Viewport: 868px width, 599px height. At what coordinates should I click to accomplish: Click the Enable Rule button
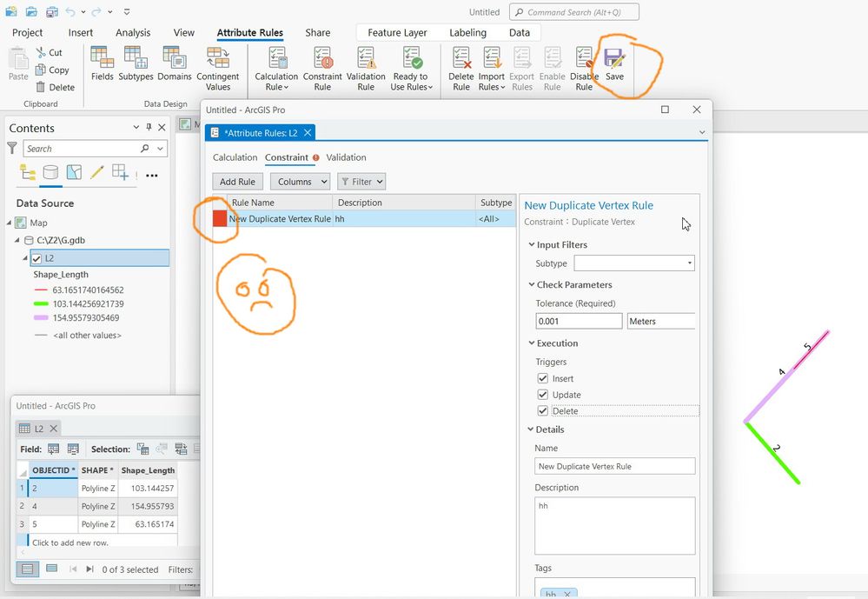(552, 69)
